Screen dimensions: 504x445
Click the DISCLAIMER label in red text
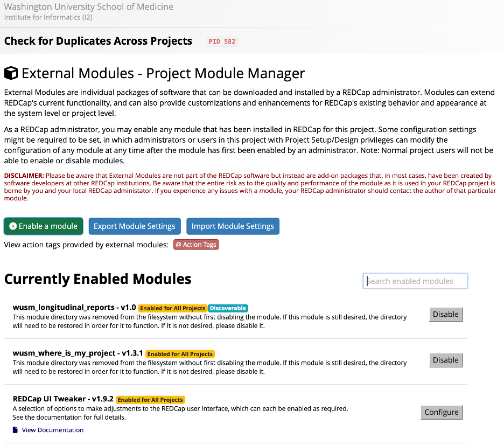pyautogui.click(x=24, y=176)
